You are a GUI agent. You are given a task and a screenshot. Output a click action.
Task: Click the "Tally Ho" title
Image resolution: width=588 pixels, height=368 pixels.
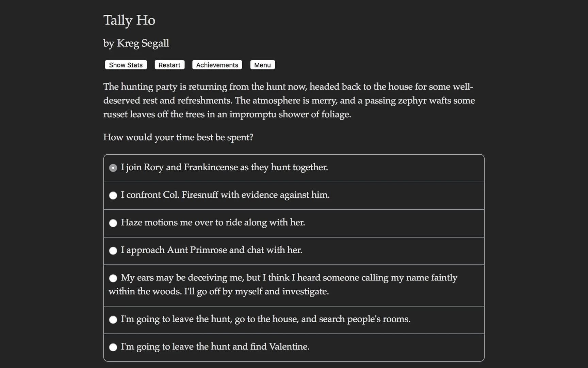point(129,20)
